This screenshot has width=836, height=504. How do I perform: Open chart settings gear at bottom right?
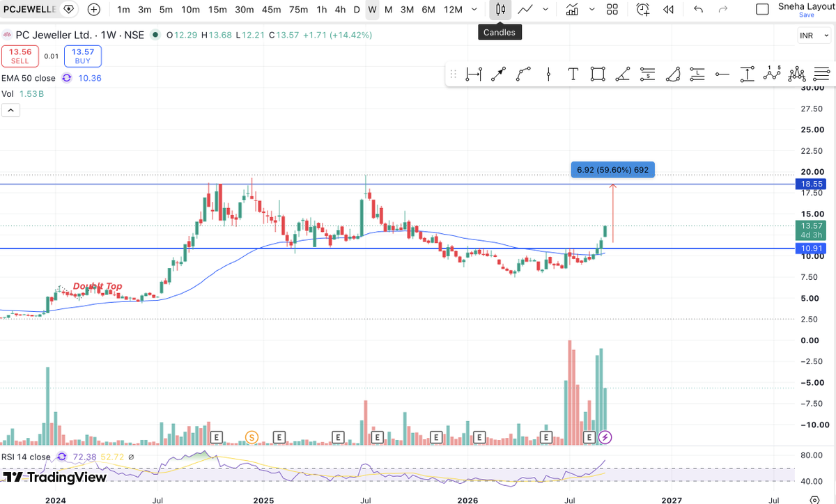coord(814,499)
